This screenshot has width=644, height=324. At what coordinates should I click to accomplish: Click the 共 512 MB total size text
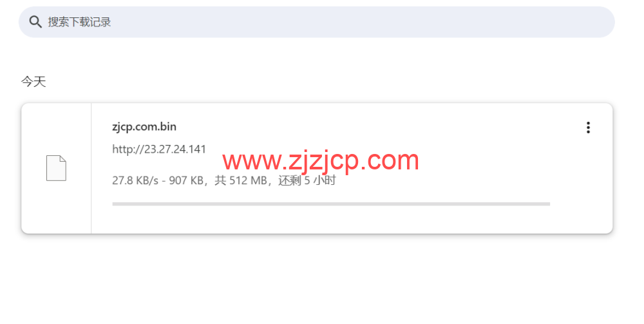pyautogui.click(x=241, y=180)
